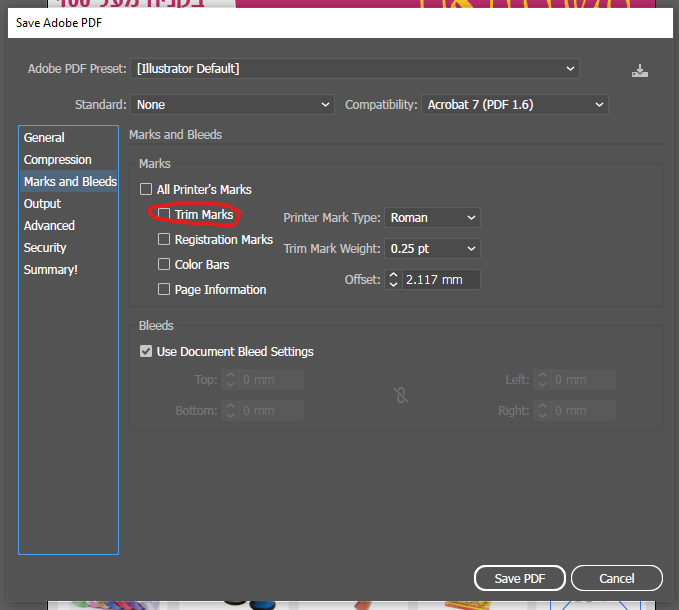Click the Offset stepper arrows
This screenshot has width=679, height=610.
(393, 280)
